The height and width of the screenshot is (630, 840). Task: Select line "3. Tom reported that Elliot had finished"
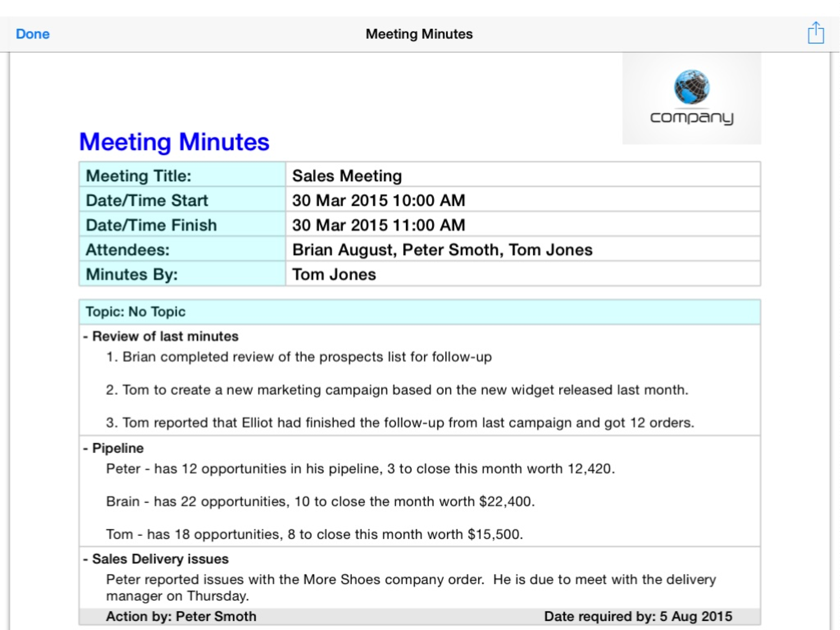click(x=400, y=423)
